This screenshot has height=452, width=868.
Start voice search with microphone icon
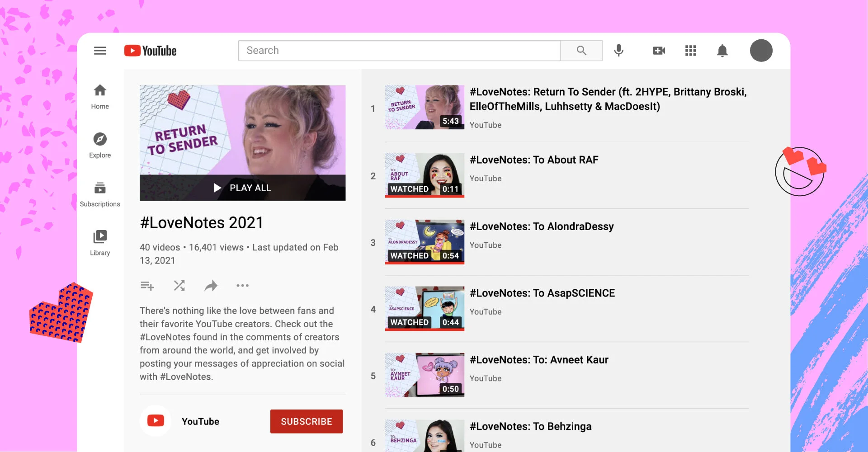619,50
